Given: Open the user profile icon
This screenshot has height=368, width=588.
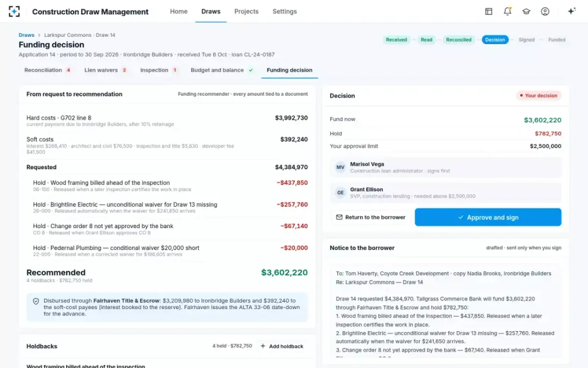Looking at the screenshot, I should point(545,11).
